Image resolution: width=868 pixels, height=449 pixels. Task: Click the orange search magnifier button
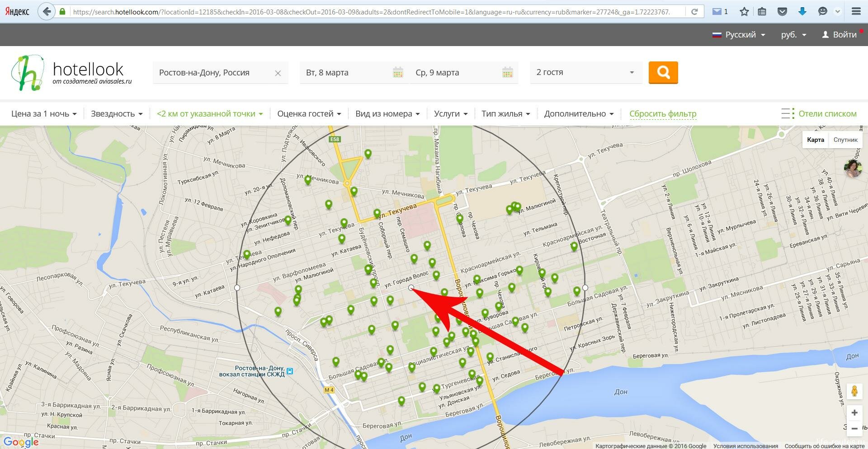click(663, 72)
